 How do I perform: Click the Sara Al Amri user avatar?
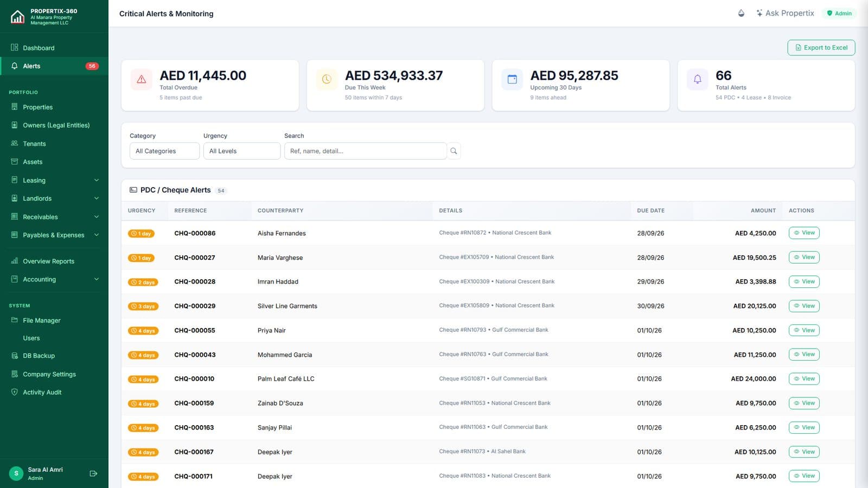point(16,473)
